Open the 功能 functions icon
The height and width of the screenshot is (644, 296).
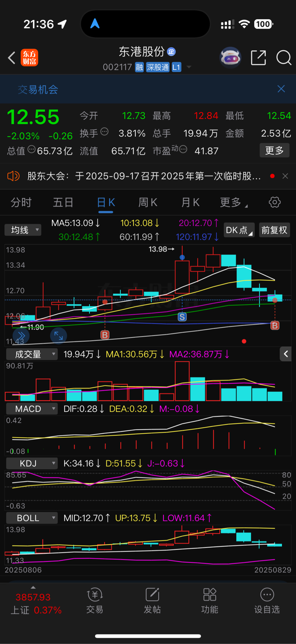[x=210, y=601]
